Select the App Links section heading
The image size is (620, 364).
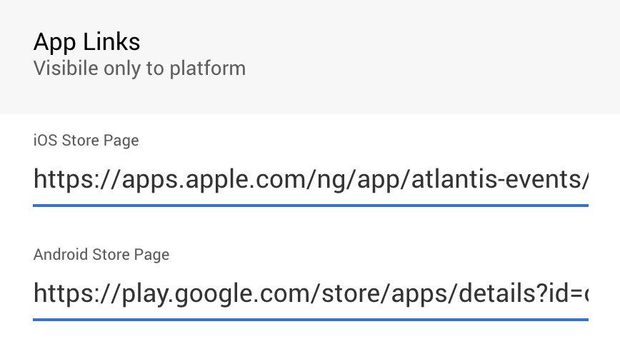pos(86,42)
